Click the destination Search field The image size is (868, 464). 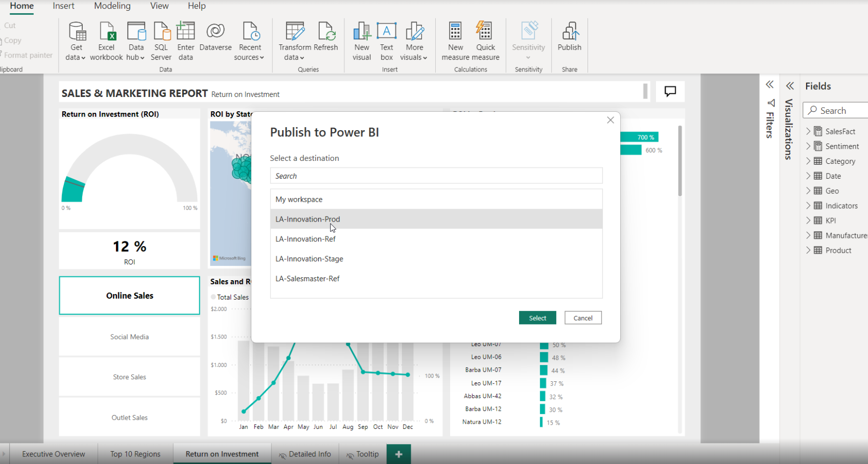(x=436, y=176)
